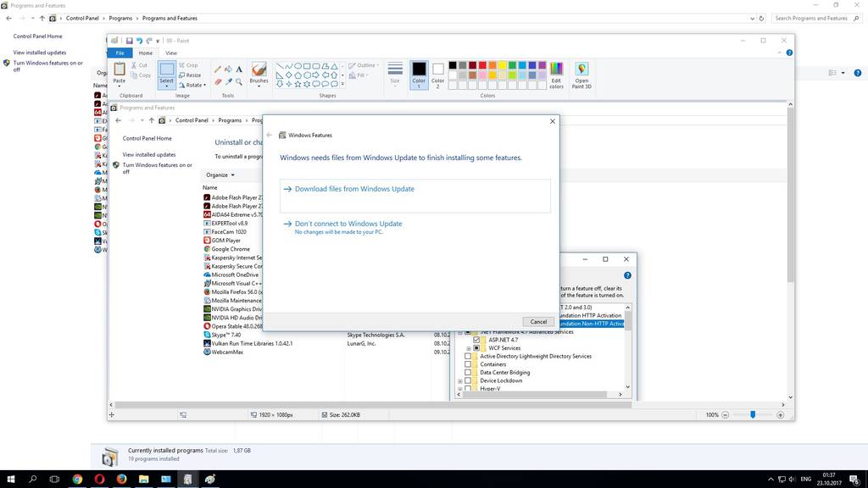Viewport: 868px width, 488px height.
Task: Expand the WCF Services tree node
Action: coord(467,348)
